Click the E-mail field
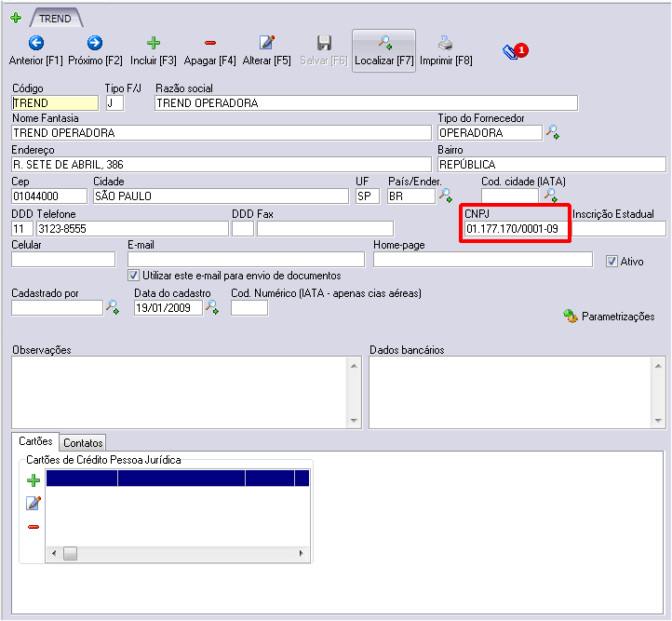The width and height of the screenshot is (672, 621). point(246,260)
